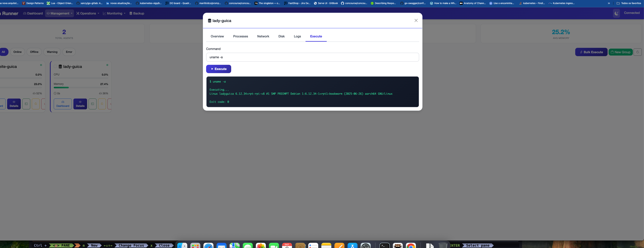
Task: Click the refresh icon beside New Group
Action: tap(637, 52)
